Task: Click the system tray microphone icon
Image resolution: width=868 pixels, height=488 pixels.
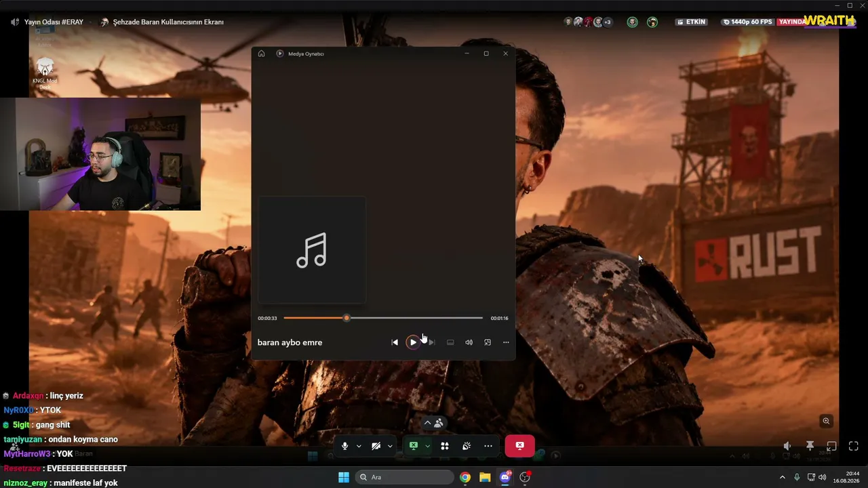Action: click(797, 477)
